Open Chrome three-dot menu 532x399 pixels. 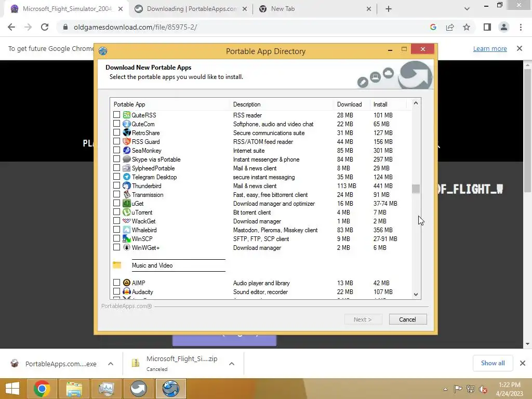pyautogui.click(x=521, y=27)
